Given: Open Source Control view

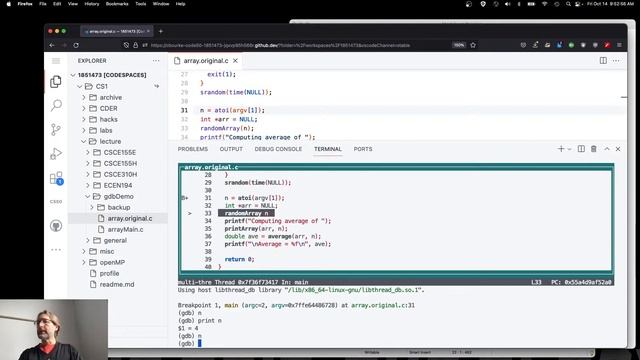Looking at the screenshot, I should tap(56, 129).
